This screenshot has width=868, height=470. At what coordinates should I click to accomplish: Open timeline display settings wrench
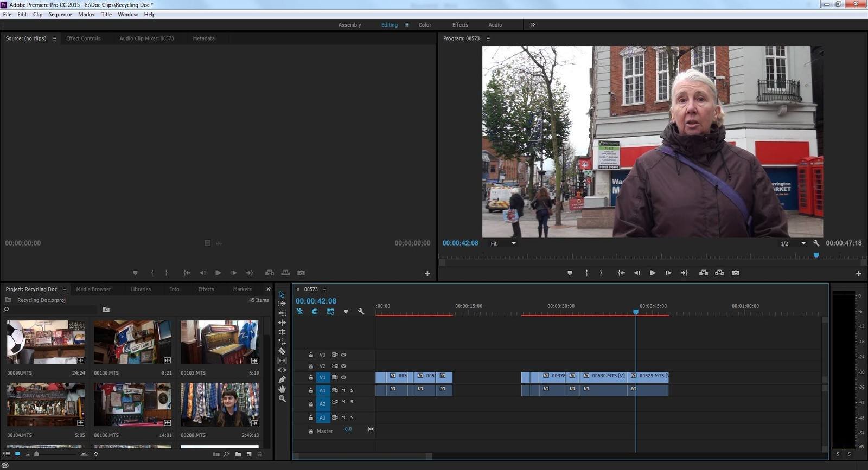point(361,312)
